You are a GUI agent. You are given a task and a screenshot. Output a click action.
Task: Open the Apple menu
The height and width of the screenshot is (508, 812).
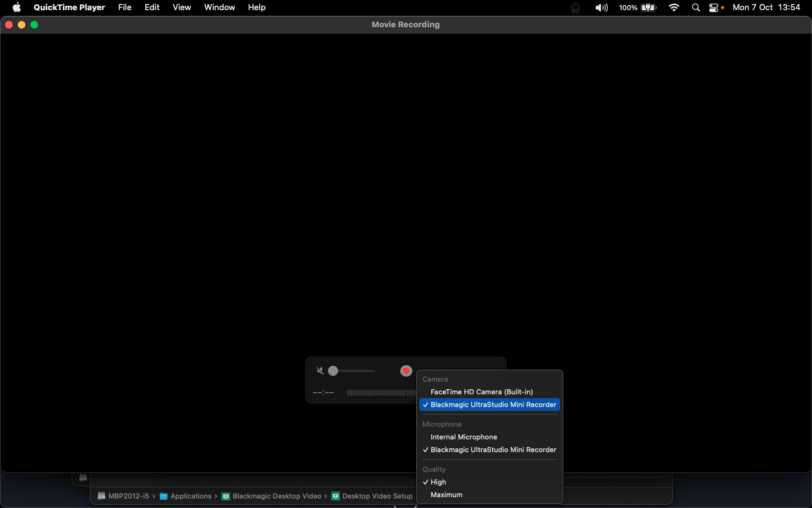[17, 8]
